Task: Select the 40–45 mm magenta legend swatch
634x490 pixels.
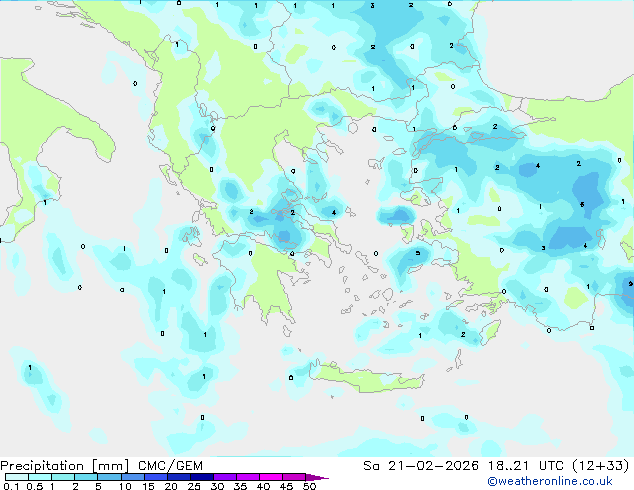Action: [271, 477]
